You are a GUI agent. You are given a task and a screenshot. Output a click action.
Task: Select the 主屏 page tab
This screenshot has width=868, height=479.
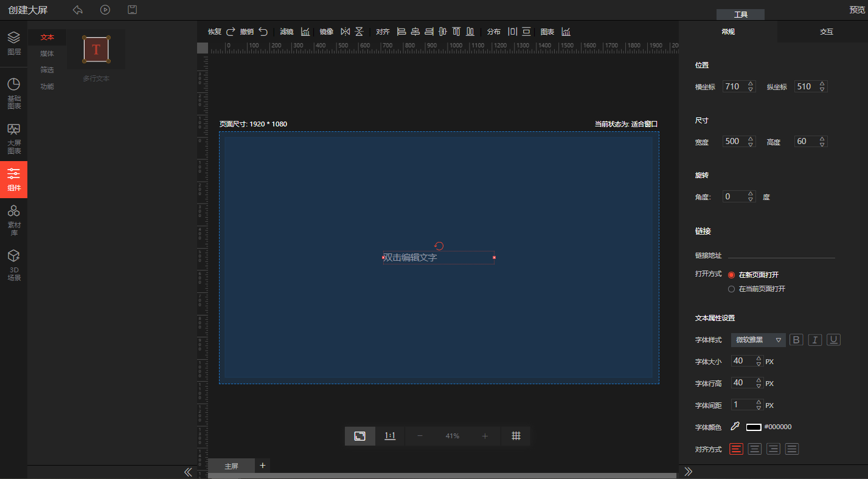(231, 466)
